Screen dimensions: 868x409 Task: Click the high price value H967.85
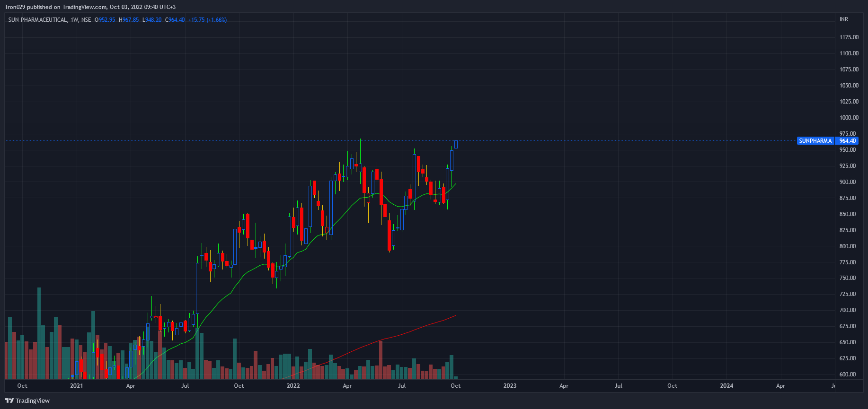[x=129, y=20]
